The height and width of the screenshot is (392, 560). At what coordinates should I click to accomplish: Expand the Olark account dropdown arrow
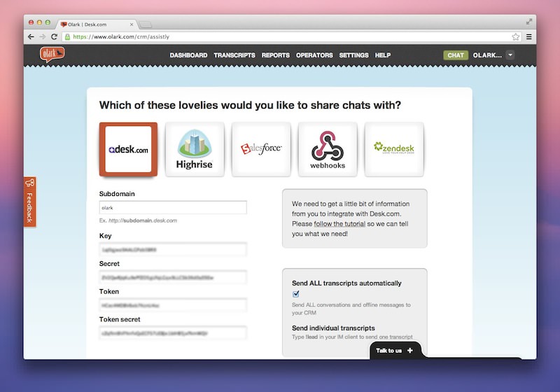pyautogui.click(x=510, y=55)
